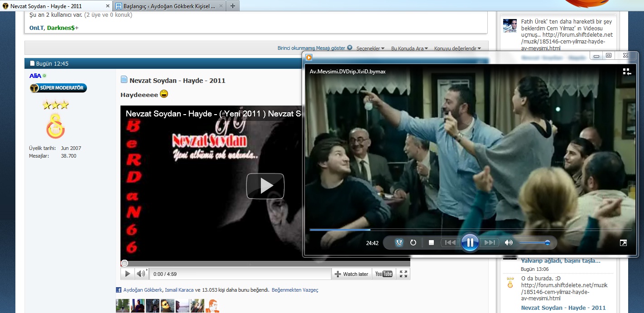Toggle shuffle mode in media player
Viewport: 644px width, 313px height.
(x=399, y=243)
